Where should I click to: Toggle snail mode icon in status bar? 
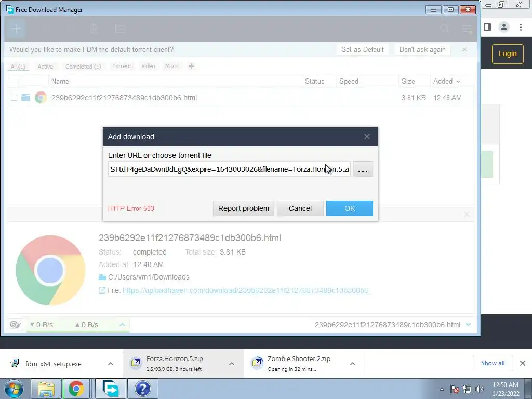tap(15, 325)
